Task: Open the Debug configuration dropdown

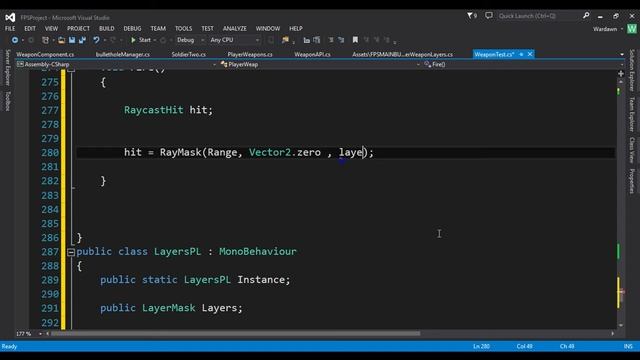Action: click(190, 40)
